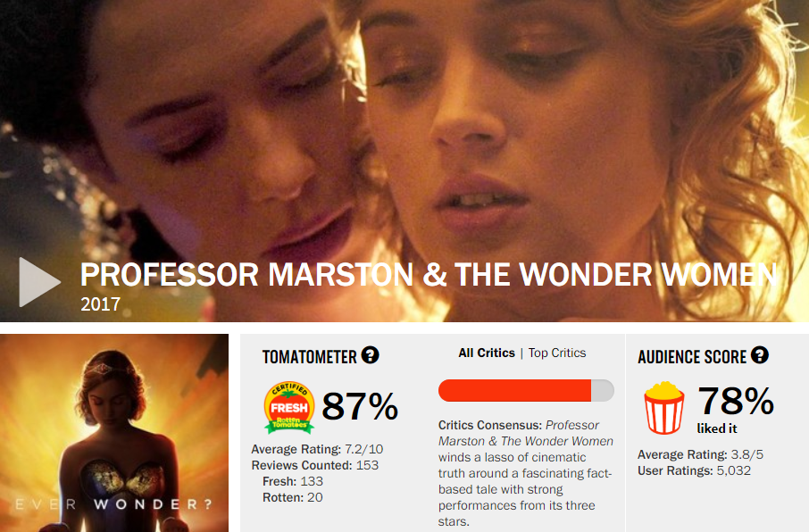
Task: Click the 78% audience score
Action: (736, 401)
